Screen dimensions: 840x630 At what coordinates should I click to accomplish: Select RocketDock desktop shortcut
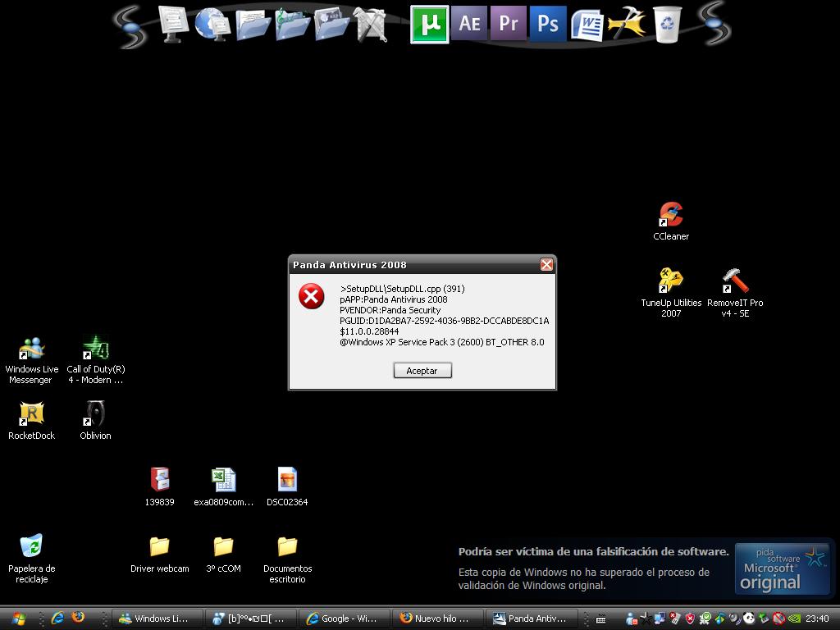pyautogui.click(x=31, y=421)
